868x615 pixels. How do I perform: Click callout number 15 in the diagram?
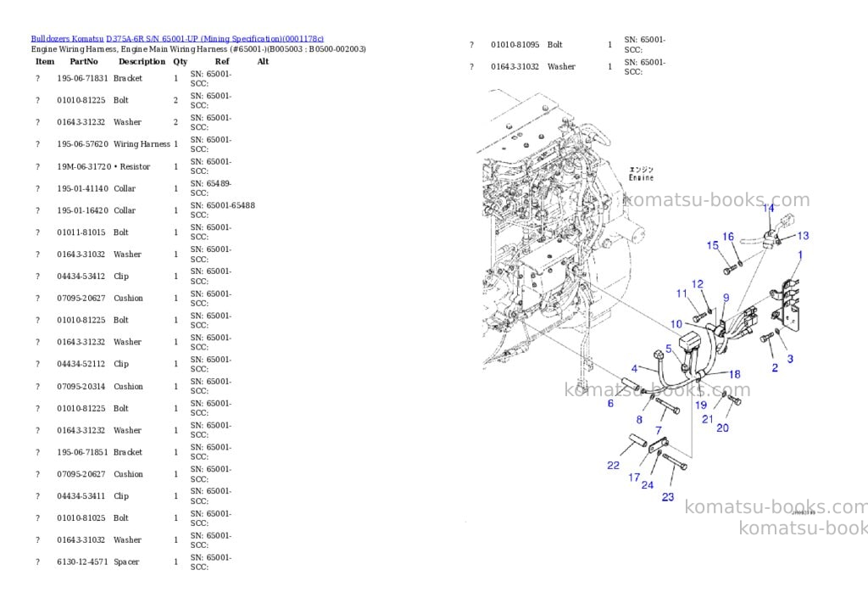(712, 245)
